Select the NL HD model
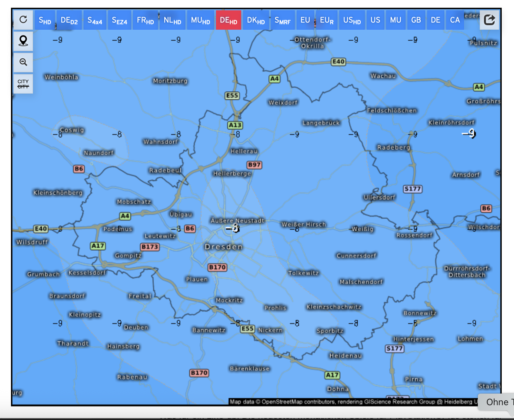514x420 pixels. [x=172, y=20]
